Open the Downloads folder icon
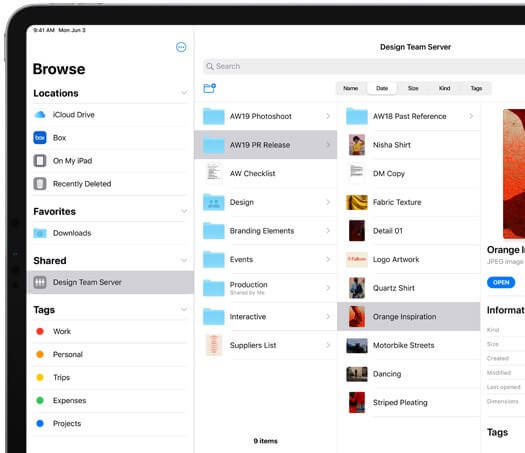 (40, 233)
